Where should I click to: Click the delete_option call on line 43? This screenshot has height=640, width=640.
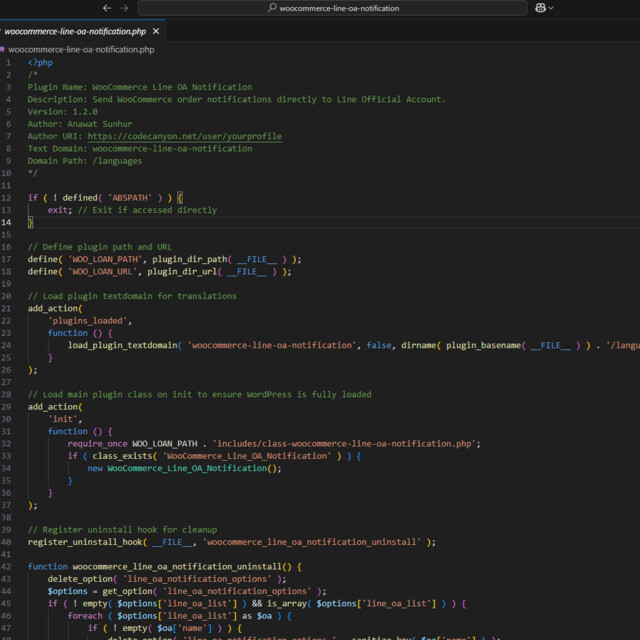pos(79,579)
